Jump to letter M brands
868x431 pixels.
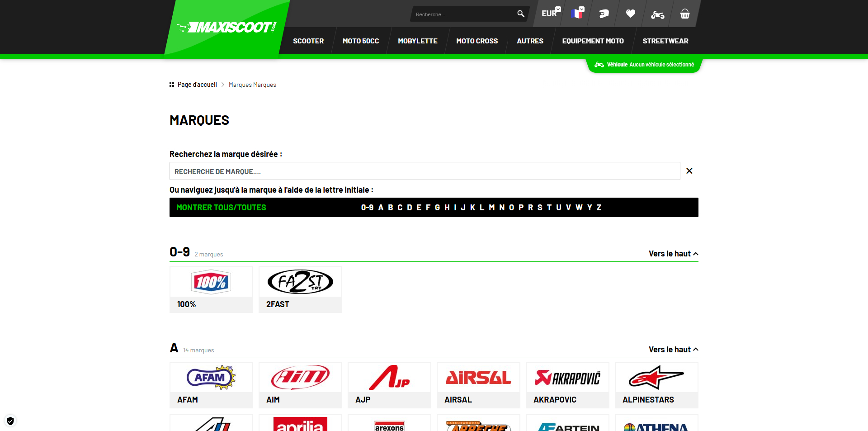[492, 208]
